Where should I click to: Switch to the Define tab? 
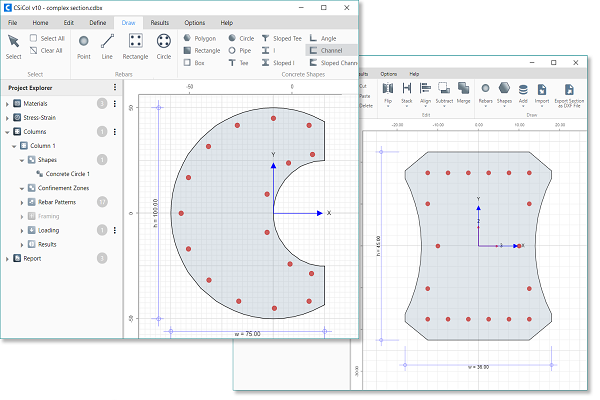pyautogui.click(x=98, y=22)
